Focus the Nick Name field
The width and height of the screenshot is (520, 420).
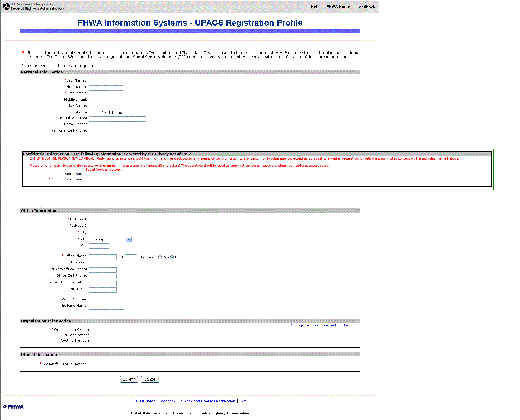coord(106,107)
